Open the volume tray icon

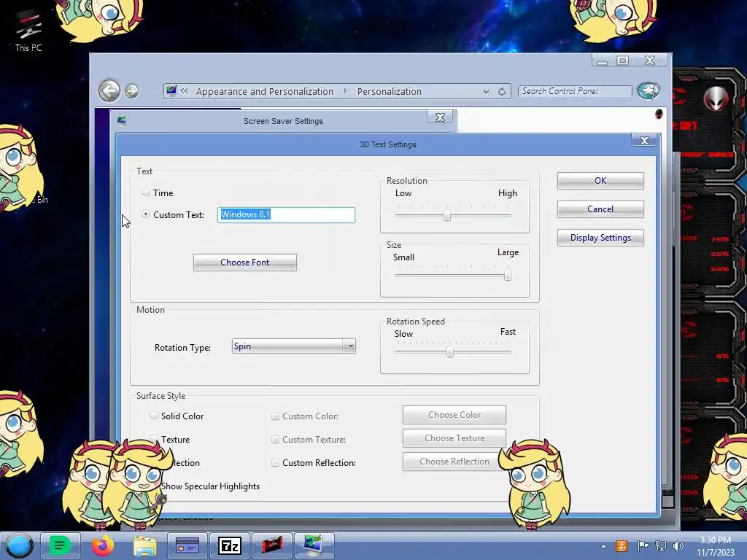click(678, 545)
